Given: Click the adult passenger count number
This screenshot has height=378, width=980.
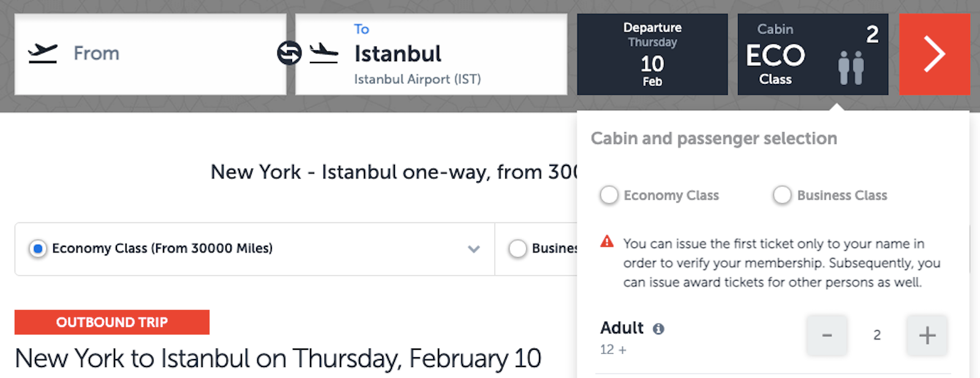Looking at the screenshot, I should [877, 335].
